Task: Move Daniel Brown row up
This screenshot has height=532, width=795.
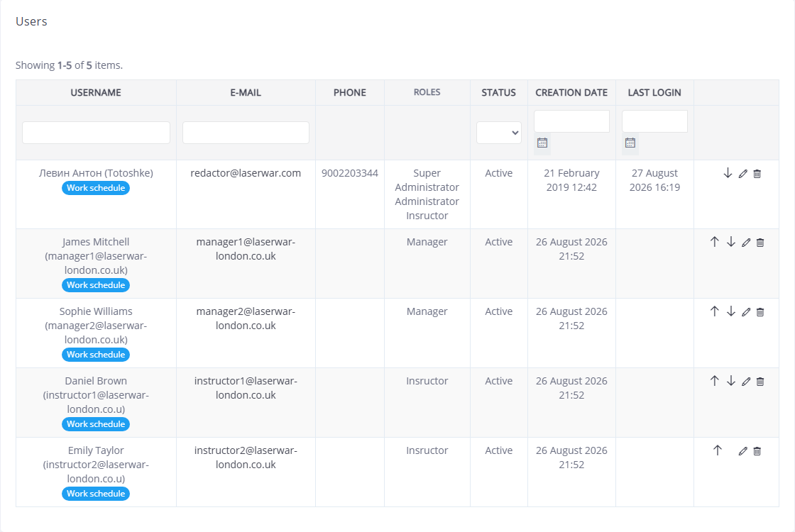Action: pyautogui.click(x=714, y=381)
